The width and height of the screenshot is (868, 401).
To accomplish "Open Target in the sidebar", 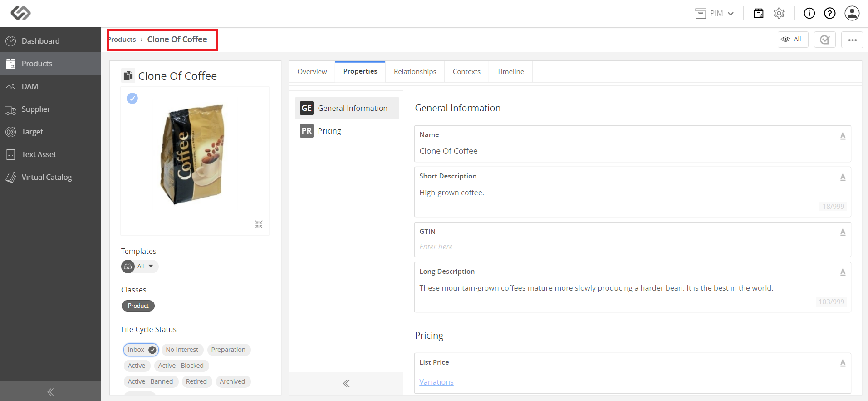I will [x=50, y=132].
